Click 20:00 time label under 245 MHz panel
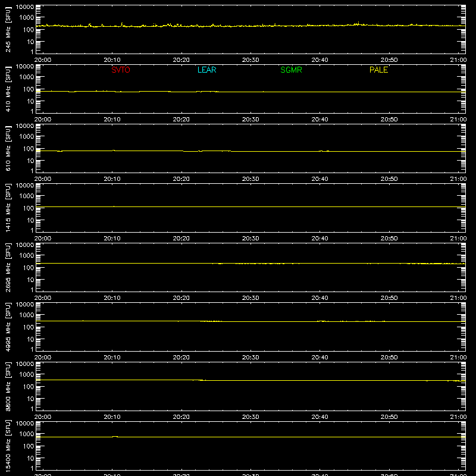 point(43,60)
